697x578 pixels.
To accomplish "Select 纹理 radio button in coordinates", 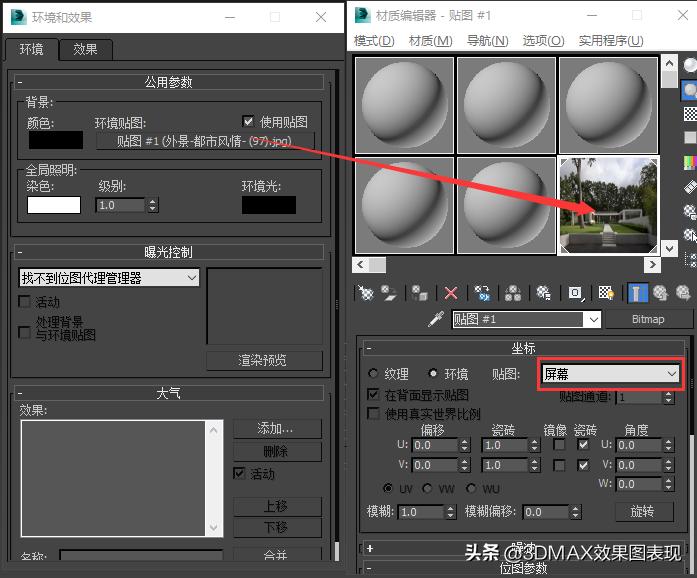I will [373, 373].
